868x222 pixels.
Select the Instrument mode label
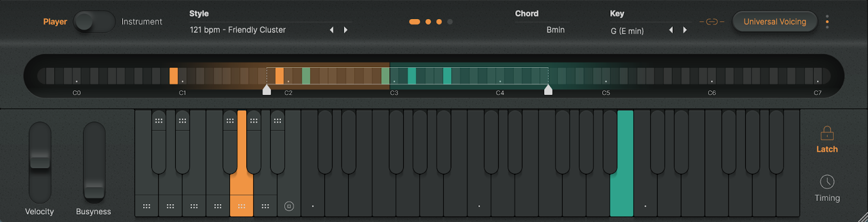(x=142, y=22)
